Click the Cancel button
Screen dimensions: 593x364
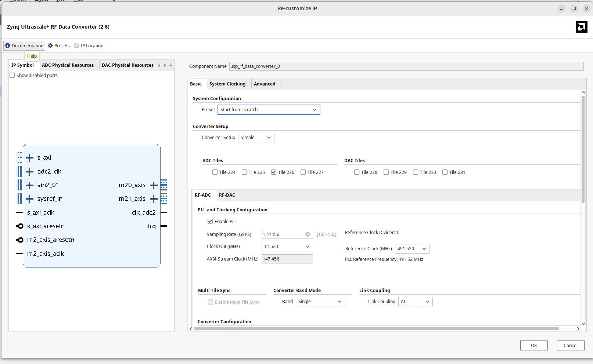click(x=570, y=346)
